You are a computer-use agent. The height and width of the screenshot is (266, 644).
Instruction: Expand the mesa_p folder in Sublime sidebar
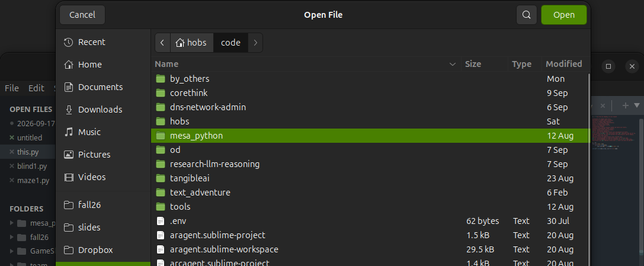tap(12, 223)
